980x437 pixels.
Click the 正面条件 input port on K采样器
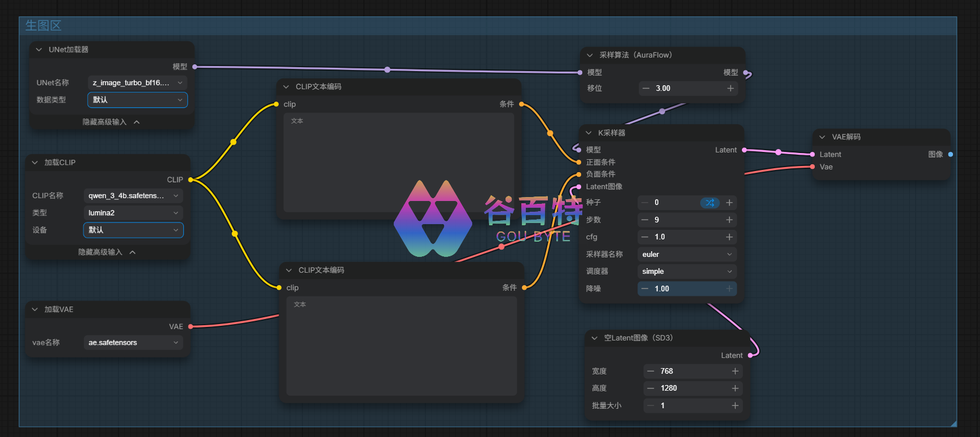(579, 162)
